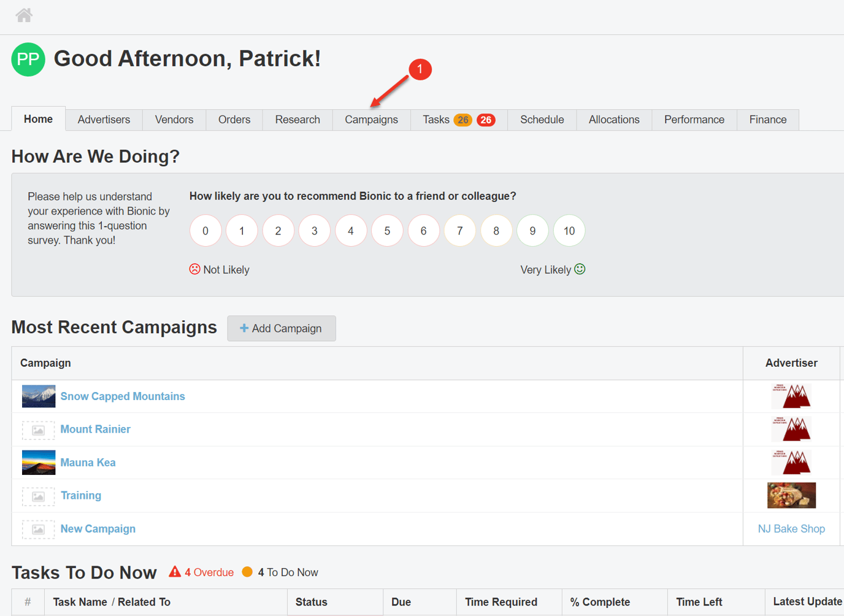Click the Prime Mountain Outfitters advertiser logo
The image size is (844, 616).
pyautogui.click(x=791, y=396)
